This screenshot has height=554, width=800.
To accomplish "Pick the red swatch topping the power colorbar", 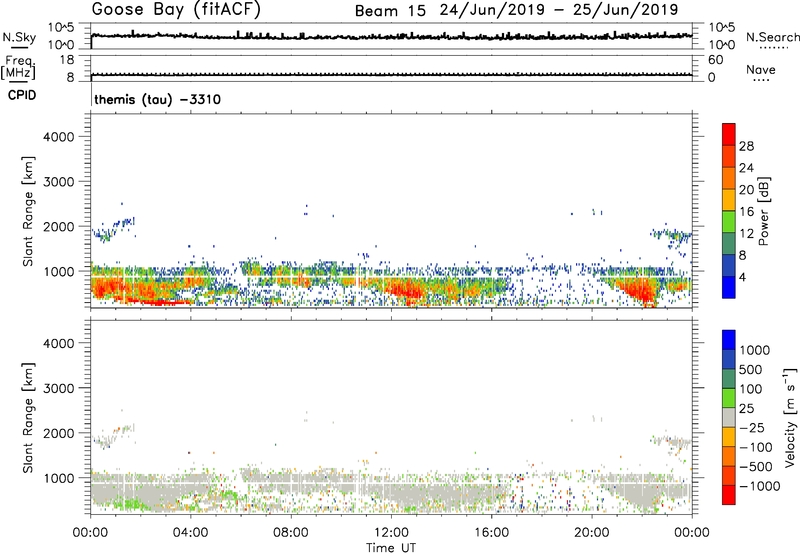I will [x=729, y=134].
